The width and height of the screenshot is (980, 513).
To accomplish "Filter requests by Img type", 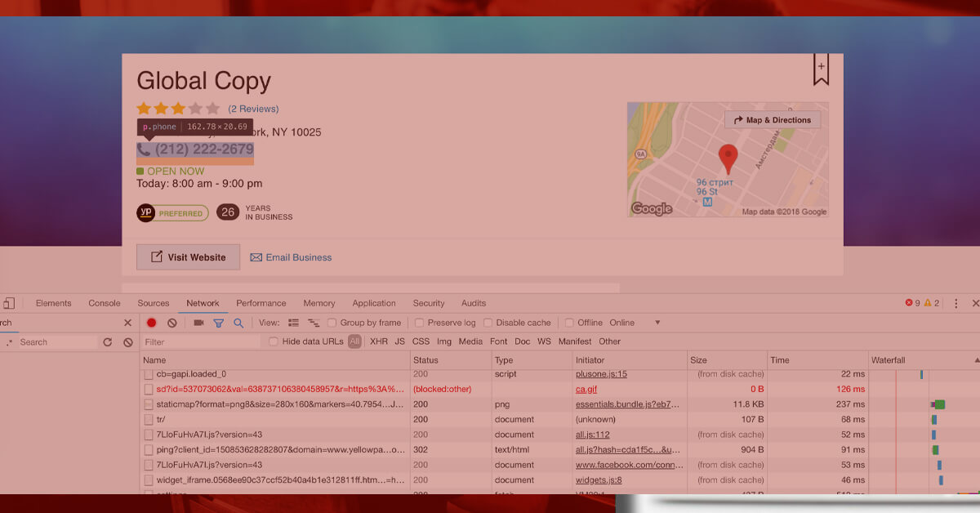I will click(x=444, y=341).
